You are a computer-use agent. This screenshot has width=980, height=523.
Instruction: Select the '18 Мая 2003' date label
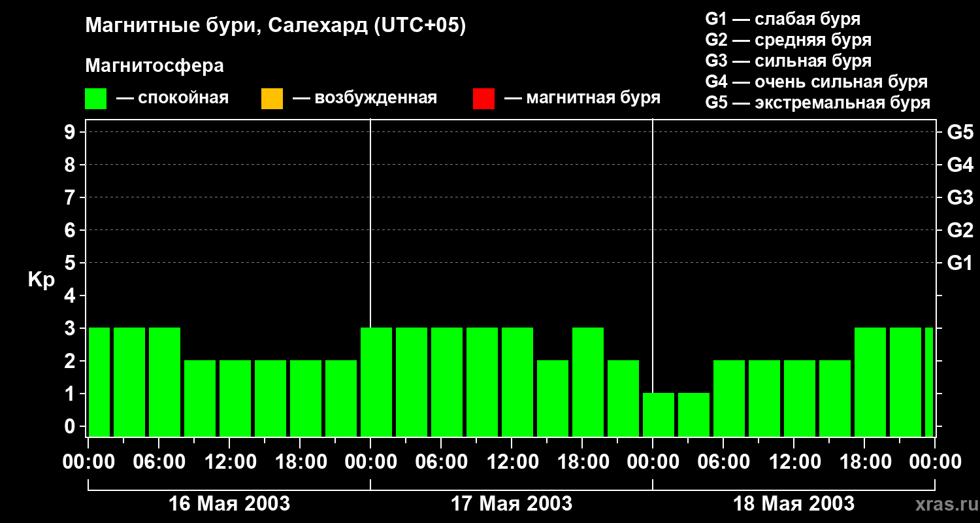pyautogui.click(x=794, y=504)
